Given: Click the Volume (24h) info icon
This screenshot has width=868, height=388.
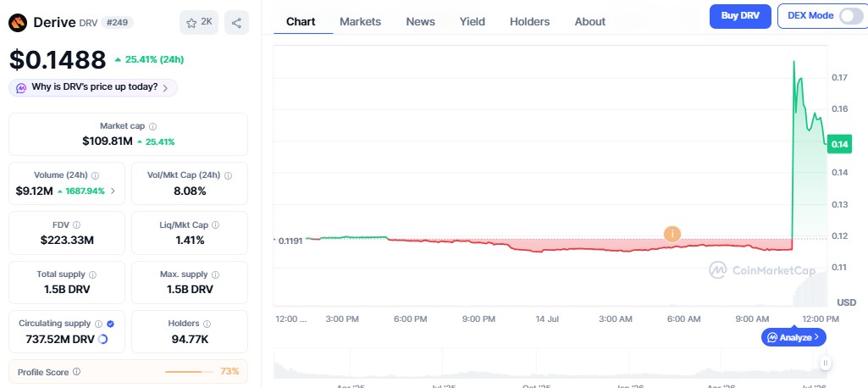Looking at the screenshot, I should click(x=95, y=175).
